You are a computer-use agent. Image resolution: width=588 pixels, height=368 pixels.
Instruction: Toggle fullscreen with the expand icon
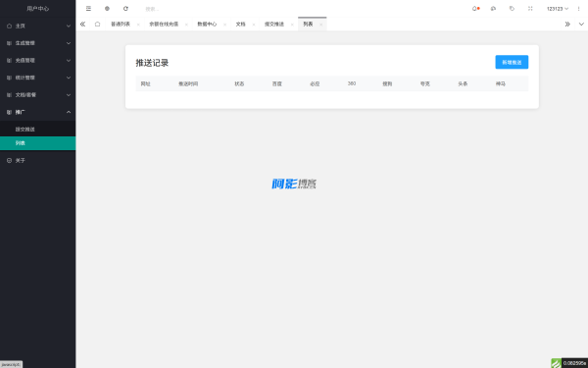pyautogui.click(x=530, y=8)
